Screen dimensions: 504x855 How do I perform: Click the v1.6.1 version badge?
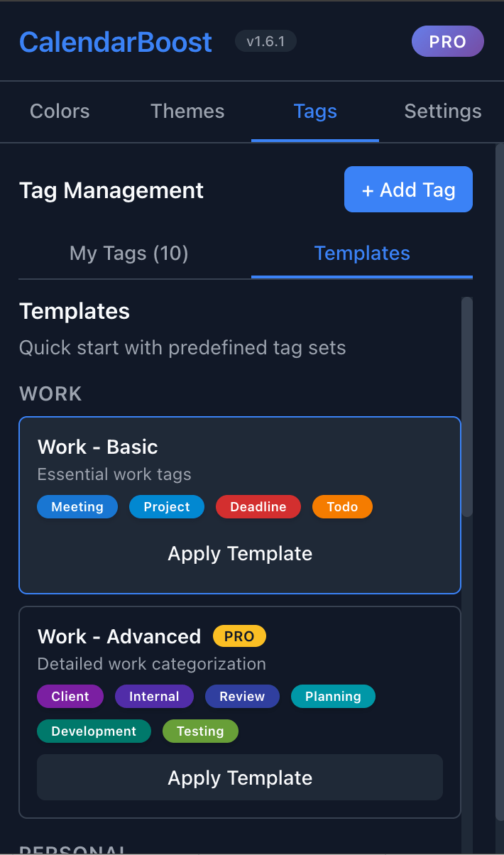coord(265,41)
